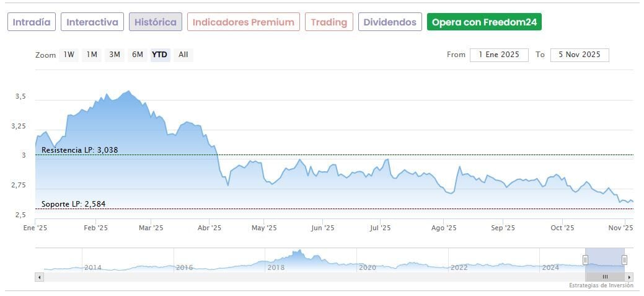This screenshot has width=644, height=296.
Task: Switch zoom to 6M
Action: [x=137, y=55]
